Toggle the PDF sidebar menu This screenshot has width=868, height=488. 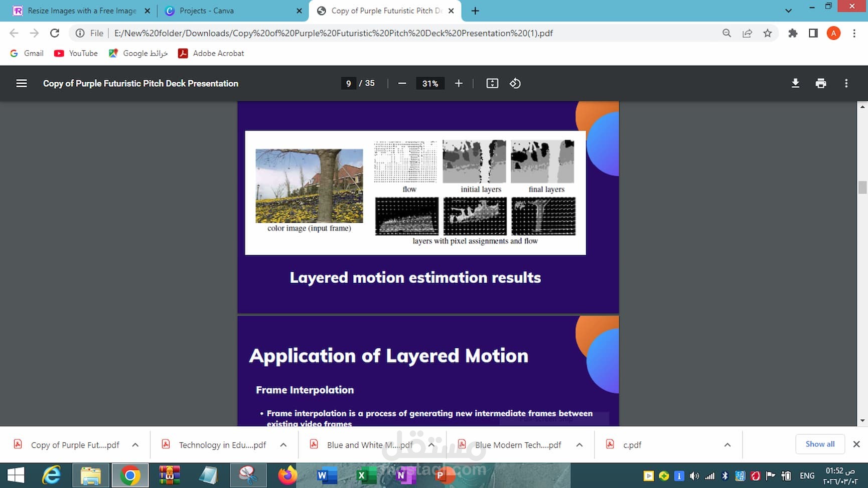(x=22, y=83)
